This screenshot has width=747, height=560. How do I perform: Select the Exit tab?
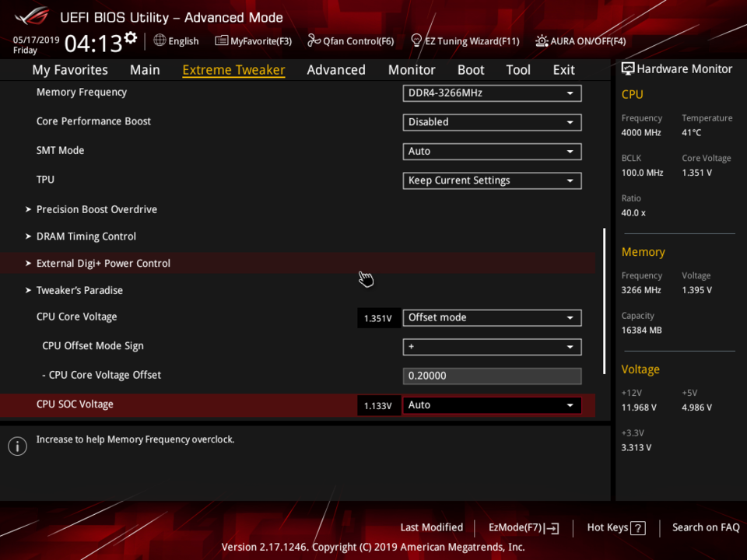(564, 70)
